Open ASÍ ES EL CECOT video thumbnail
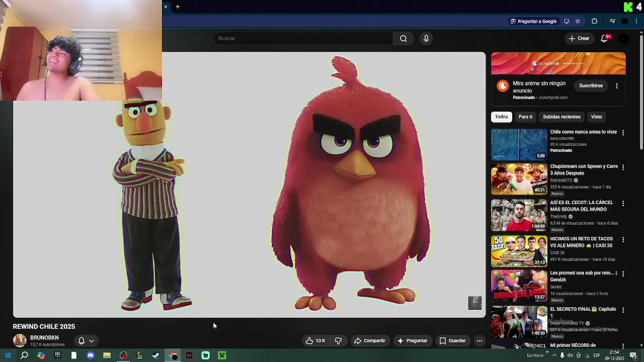The width and height of the screenshot is (644, 362). 519,215
